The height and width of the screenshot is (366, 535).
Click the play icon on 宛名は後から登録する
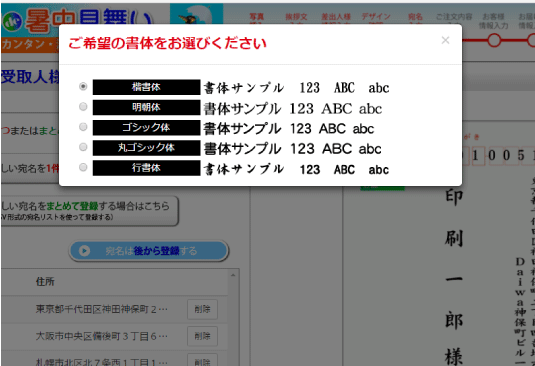click(84, 251)
